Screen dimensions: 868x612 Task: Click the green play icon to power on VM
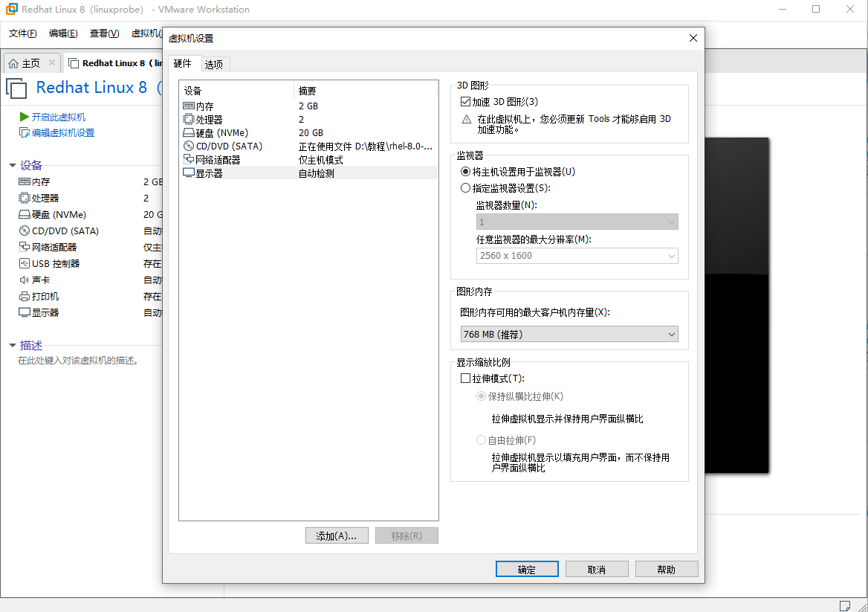pos(25,117)
